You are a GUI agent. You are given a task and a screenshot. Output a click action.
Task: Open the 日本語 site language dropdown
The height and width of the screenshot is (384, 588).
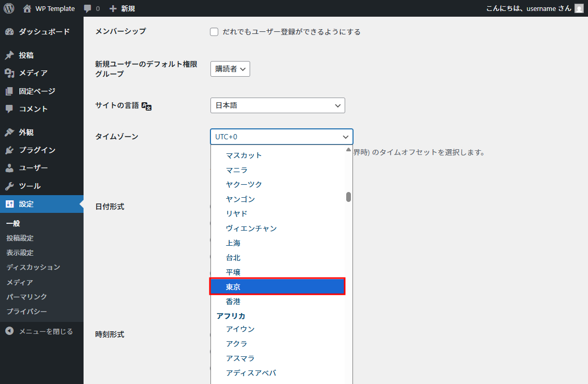(x=277, y=105)
